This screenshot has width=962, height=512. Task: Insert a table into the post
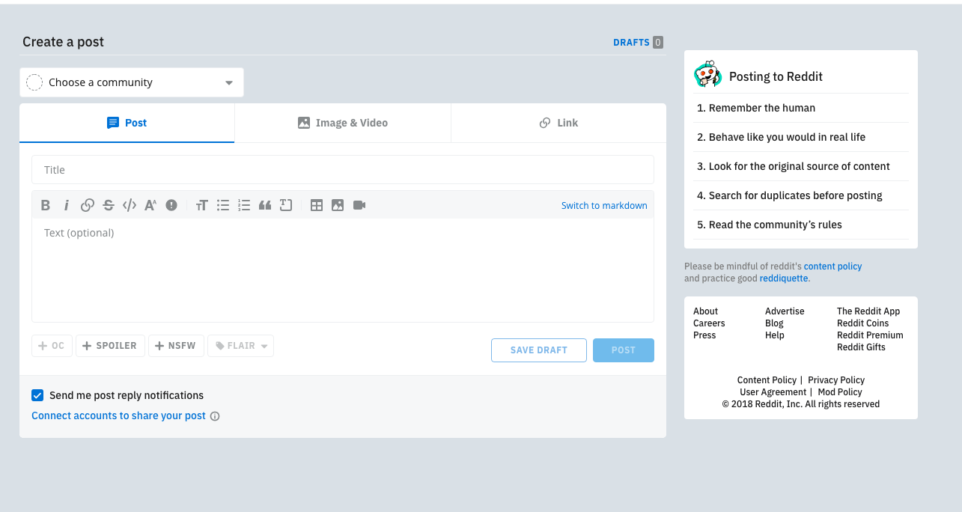317,205
